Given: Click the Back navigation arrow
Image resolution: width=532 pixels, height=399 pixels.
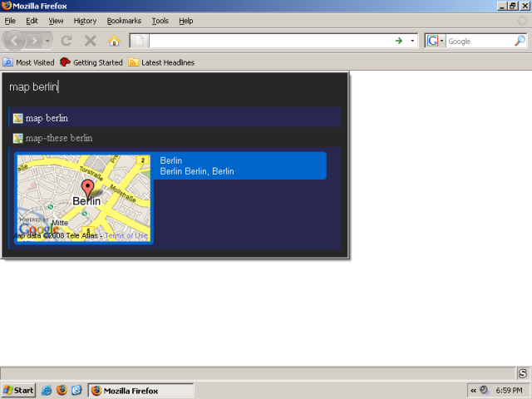Looking at the screenshot, I should coord(14,41).
